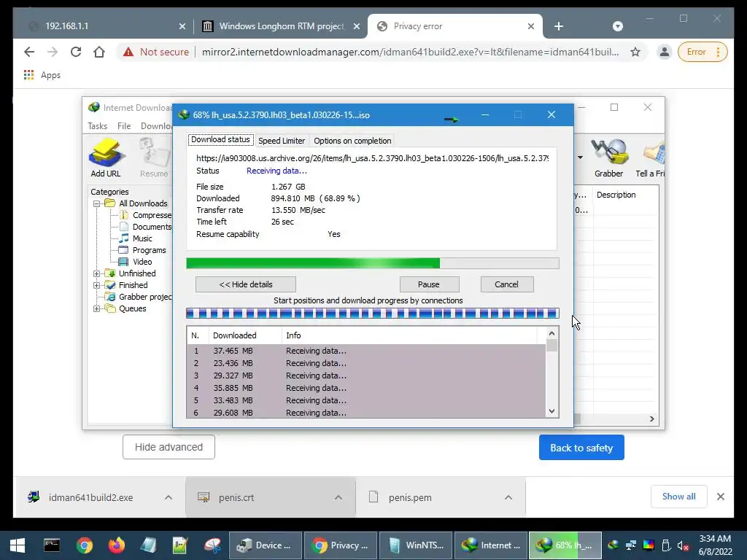The width and height of the screenshot is (747, 560).
Task: Click the Resume toolbar icon
Action: [x=155, y=157]
